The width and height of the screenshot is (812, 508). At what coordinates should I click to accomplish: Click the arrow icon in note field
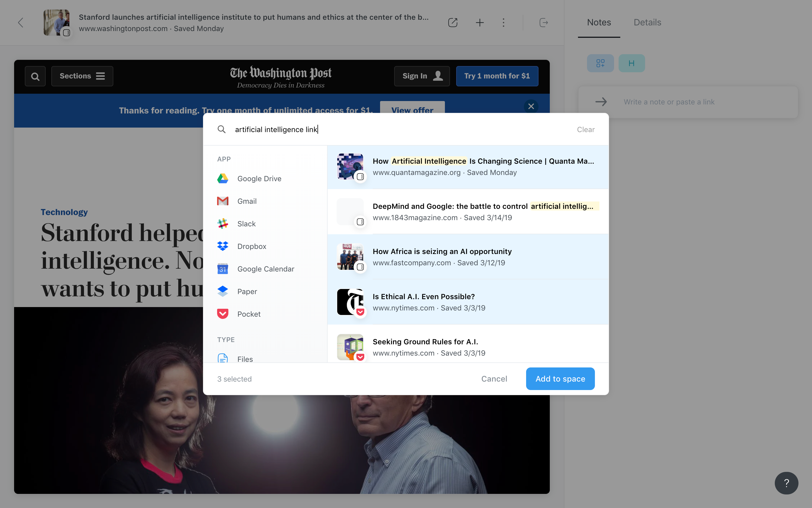click(x=601, y=102)
